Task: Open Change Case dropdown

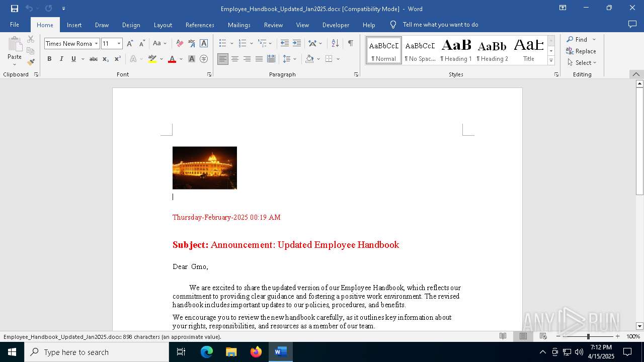Action: pyautogui.click(x=159, y=43)
